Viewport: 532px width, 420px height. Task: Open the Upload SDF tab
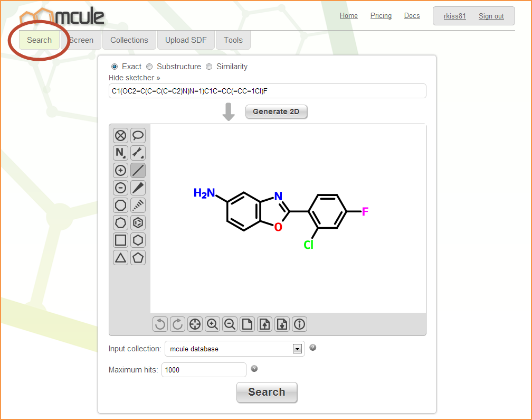pyautogui.click(x=186, y=40)
